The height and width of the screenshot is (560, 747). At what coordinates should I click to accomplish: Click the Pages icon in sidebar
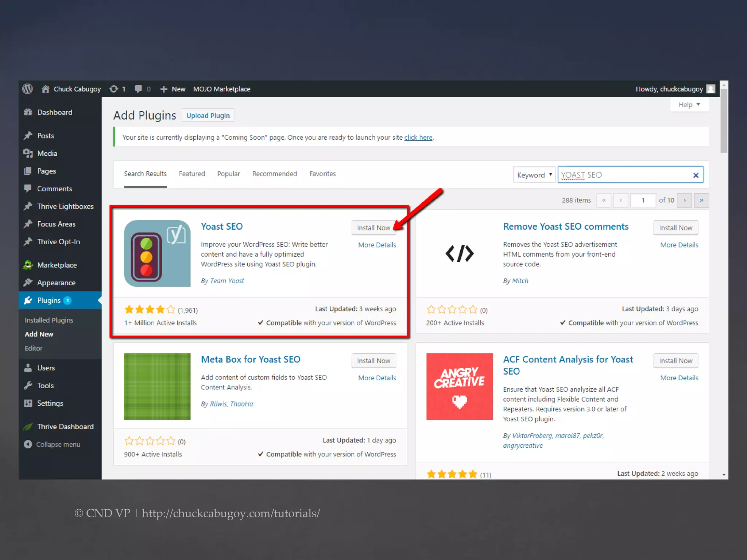(28, 171)
